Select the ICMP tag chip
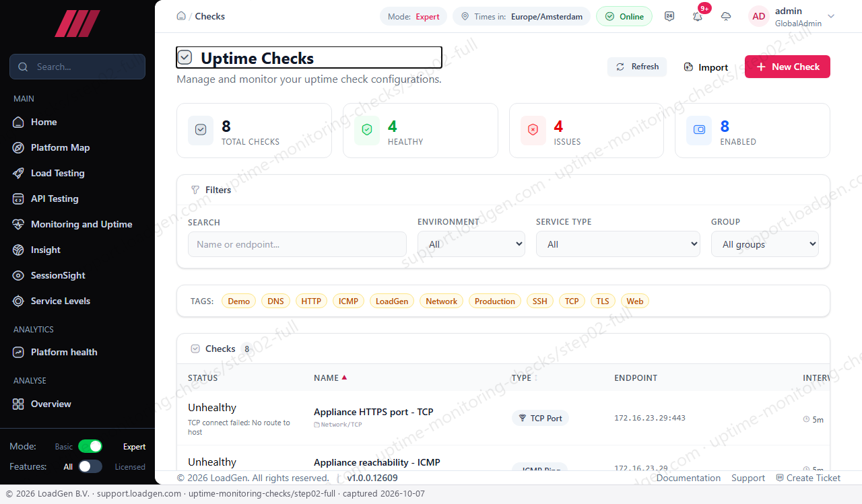 click(348, 301)
